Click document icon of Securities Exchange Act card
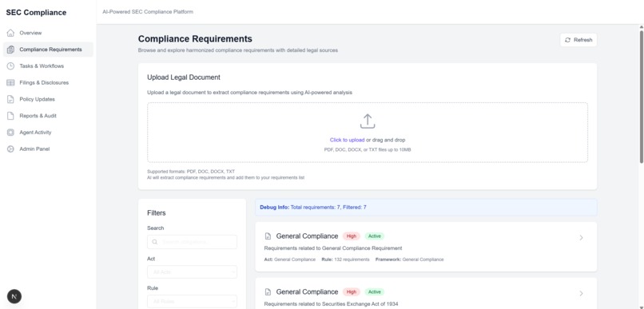 tap(268, 292)
